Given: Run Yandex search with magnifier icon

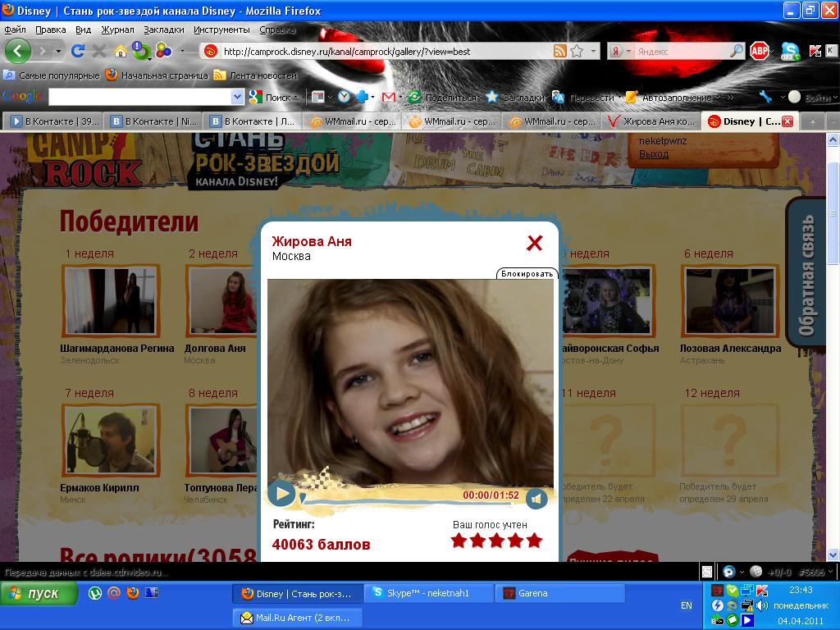Looking at the screenshot, I should click(x=737, y=51).
